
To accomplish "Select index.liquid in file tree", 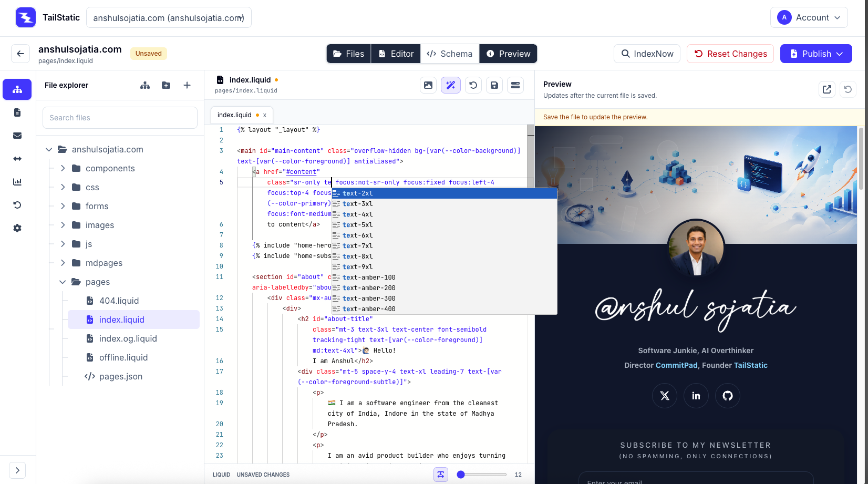I will pyautogui.click(x=133, y=320).
